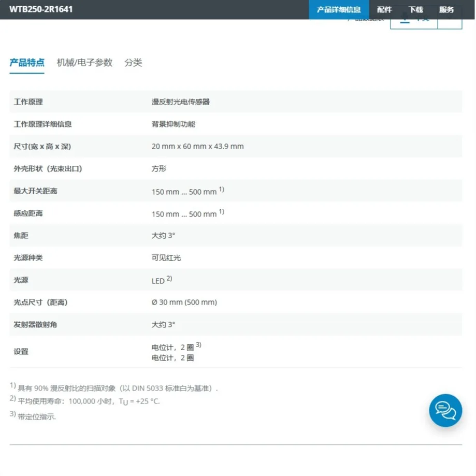Image resolution: width=476 pixels, height=476 pixels.
Task: Click the 大约 3° value beside 焦距
Action: (163, 235)
